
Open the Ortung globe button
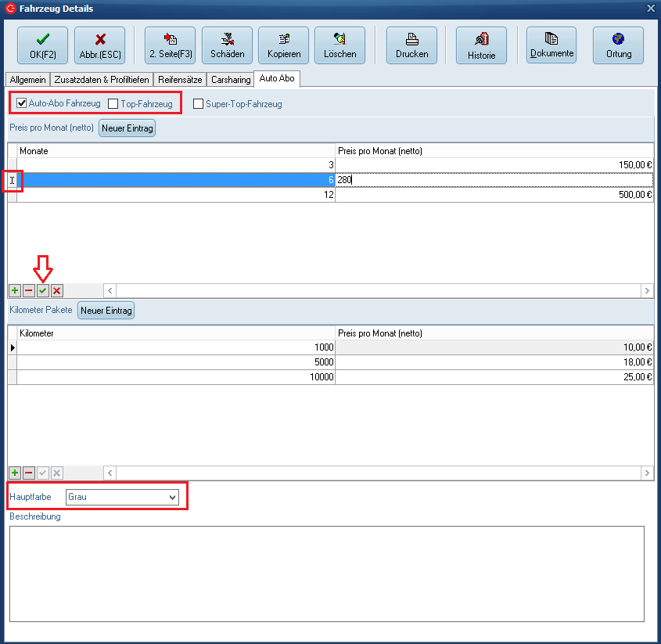(x=618, y=45)
